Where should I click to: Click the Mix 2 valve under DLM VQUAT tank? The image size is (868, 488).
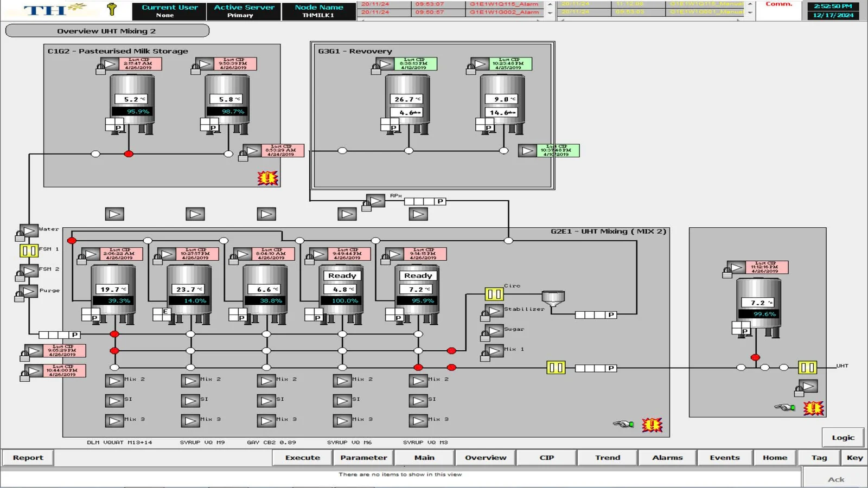pos(114,381)
